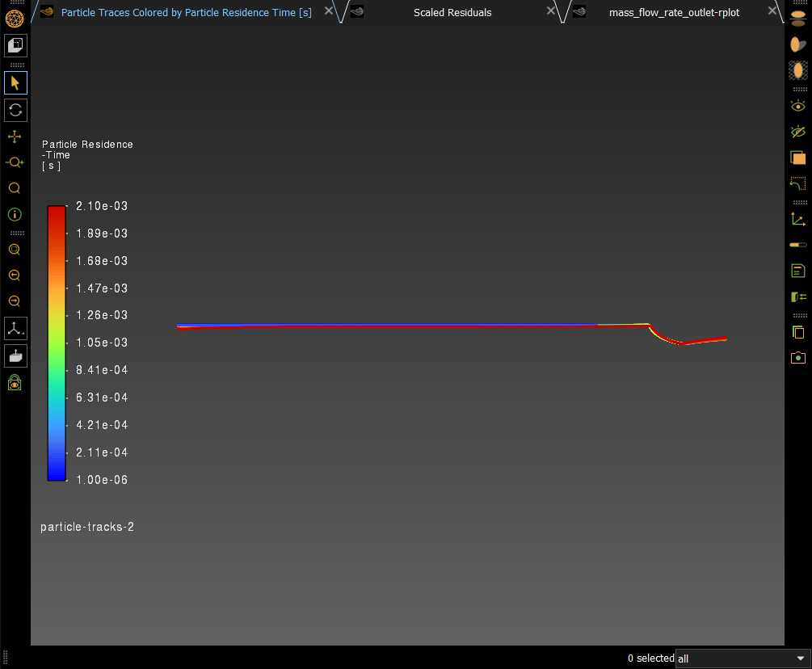Click the info probe tool
The image size is (812, 669).
(15, 214)
